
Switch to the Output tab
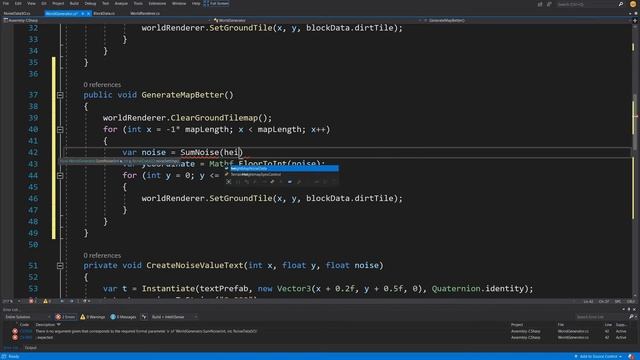coord(30,348)
